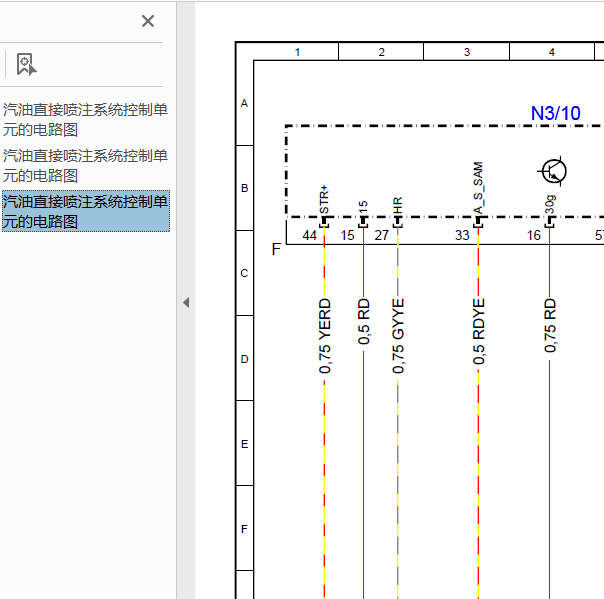This screenshot has height=599, width=604.
Task: Click the transistor symbol in the N3/10 box
Action: pos(553,171)
